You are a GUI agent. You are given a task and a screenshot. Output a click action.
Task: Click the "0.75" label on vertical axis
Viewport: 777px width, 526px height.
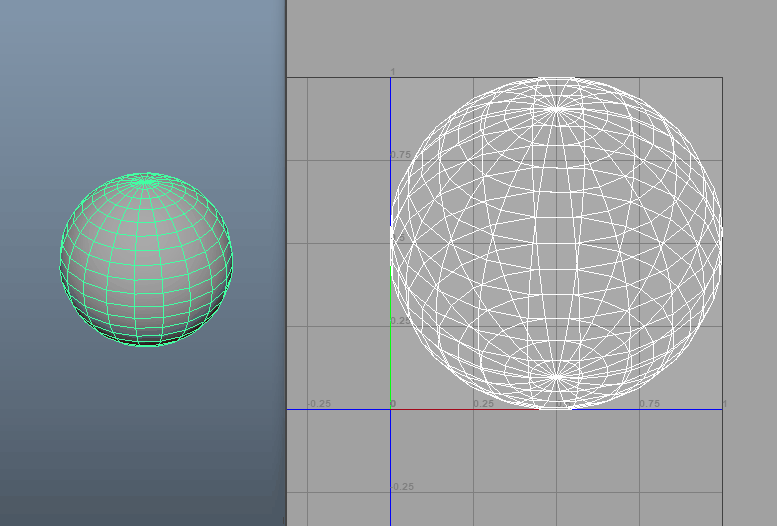[400, 155]
